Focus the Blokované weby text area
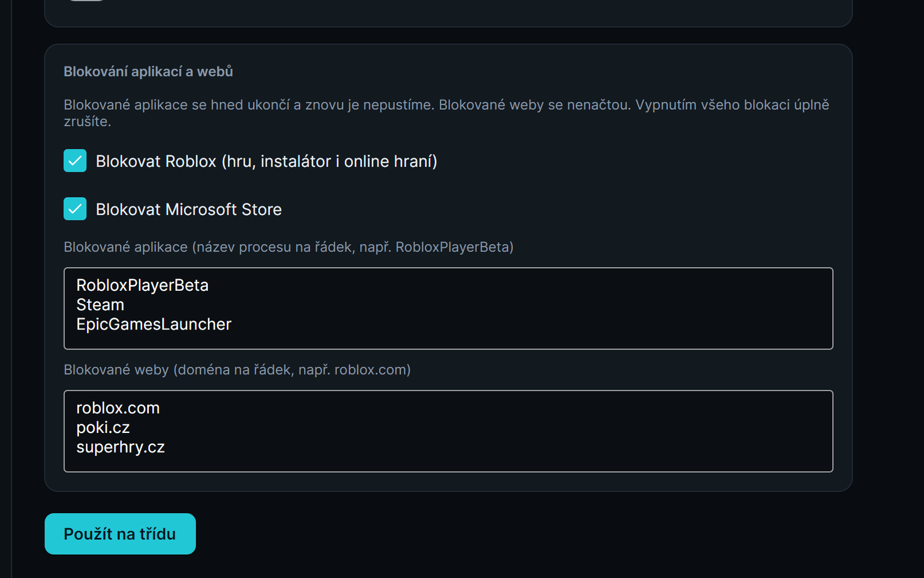 448,431
